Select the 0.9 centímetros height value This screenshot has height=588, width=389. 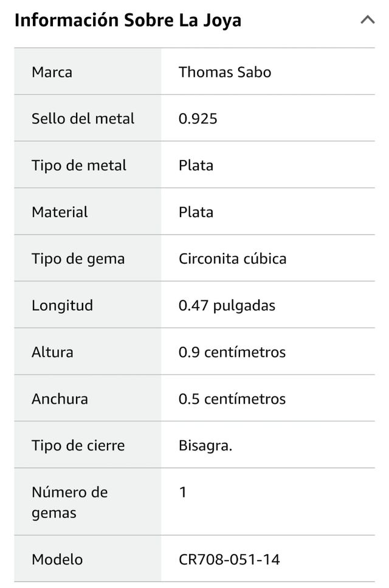click(232, 351)
